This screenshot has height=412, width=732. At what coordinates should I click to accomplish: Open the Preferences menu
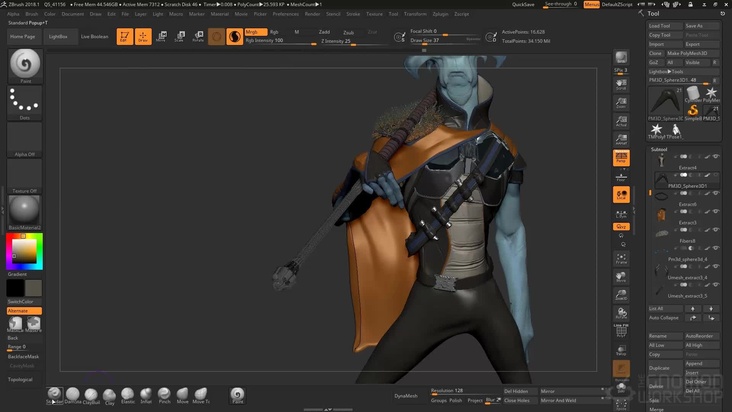click(x=285, y=14)
